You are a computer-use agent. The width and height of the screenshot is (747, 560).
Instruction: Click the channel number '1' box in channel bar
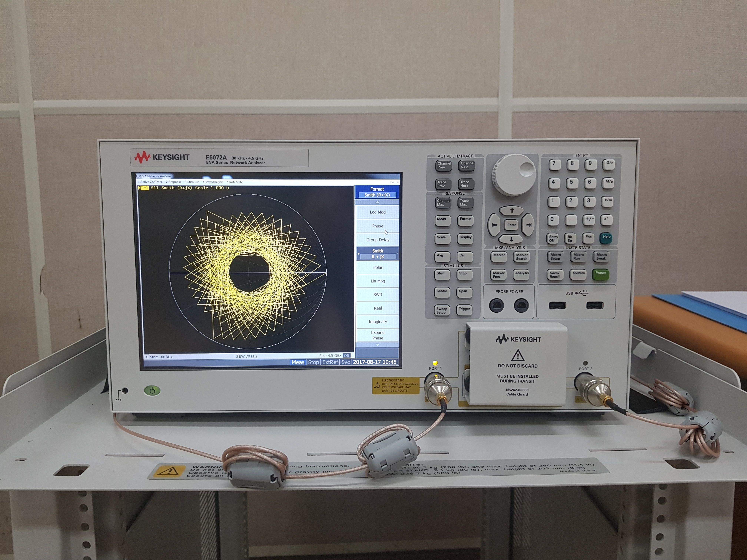click(x=147, y=357)
